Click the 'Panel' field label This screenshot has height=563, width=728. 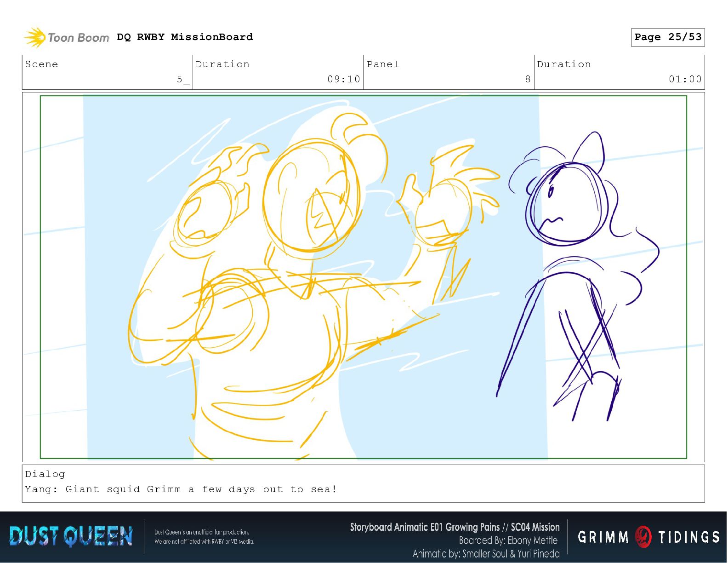point(383,64)
